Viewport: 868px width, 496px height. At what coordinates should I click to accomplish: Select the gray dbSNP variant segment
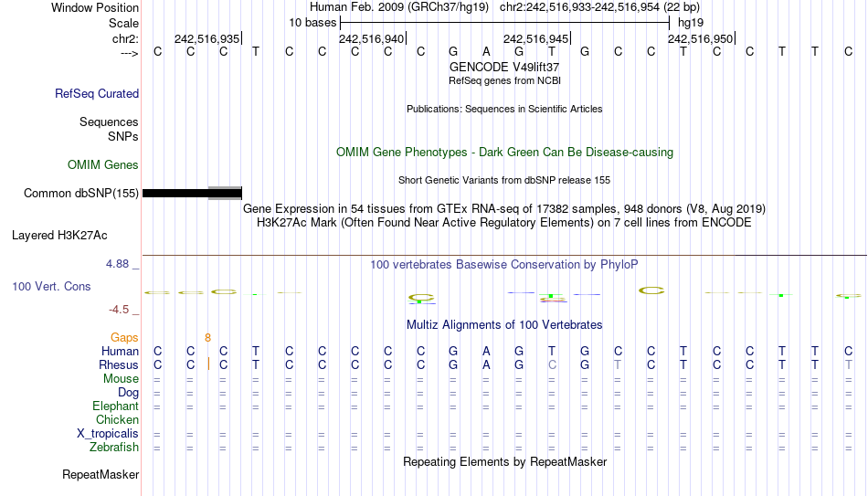click(226, 194)
